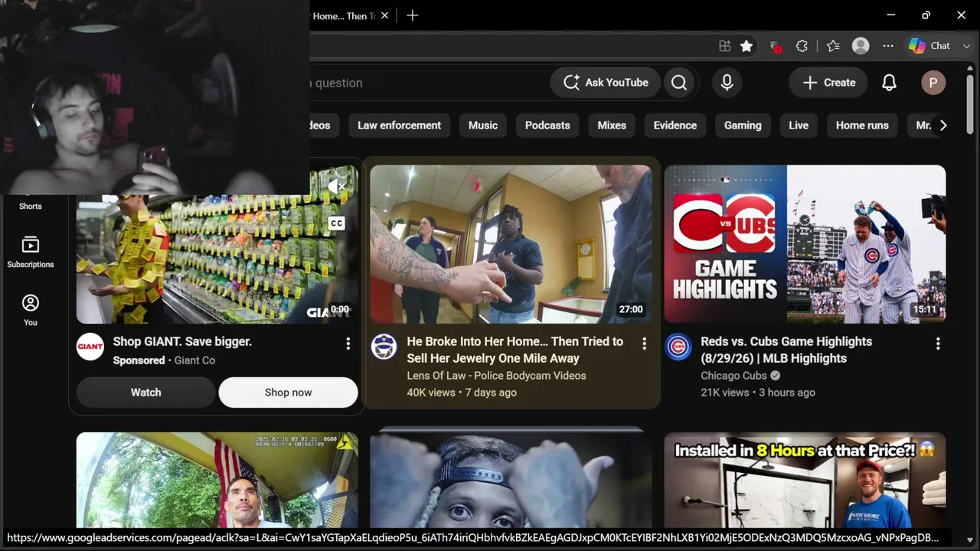Click the '40K views • 7 days ago' text
Image resolution: width=980 pixels, height=551 pixels.
click(x=462, y=393)
